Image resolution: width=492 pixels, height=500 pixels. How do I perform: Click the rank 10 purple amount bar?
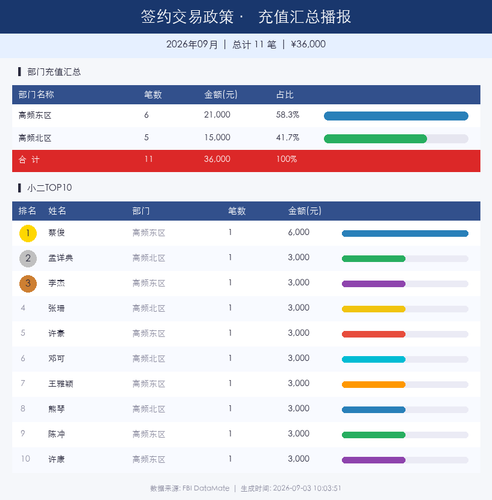tap(374, 460)
